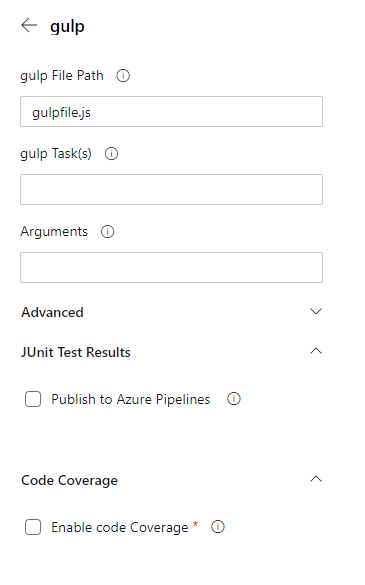Select the JUnit Test Results heading
365x585 pixels.
(76, 352)
